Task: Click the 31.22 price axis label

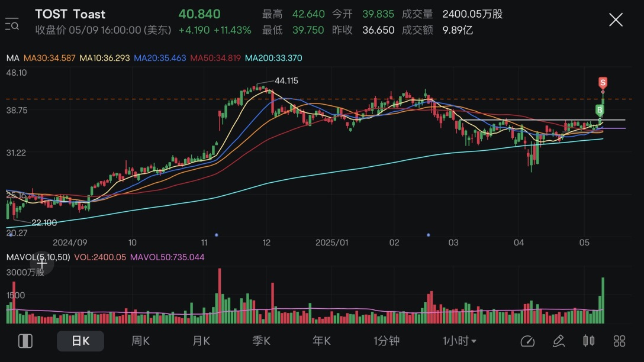Action: tap(15, 153)
